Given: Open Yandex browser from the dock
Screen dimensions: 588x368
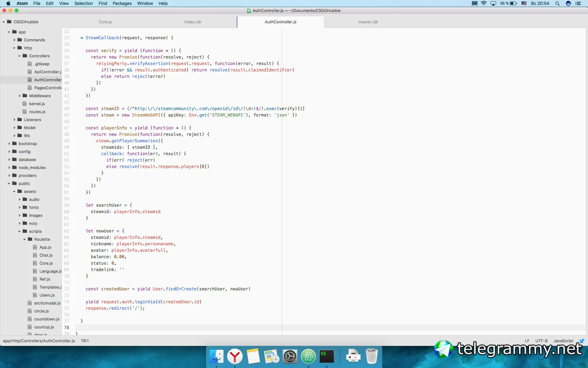Looking at the screenshot, I should pyautogui.click(x=235, y=356).
